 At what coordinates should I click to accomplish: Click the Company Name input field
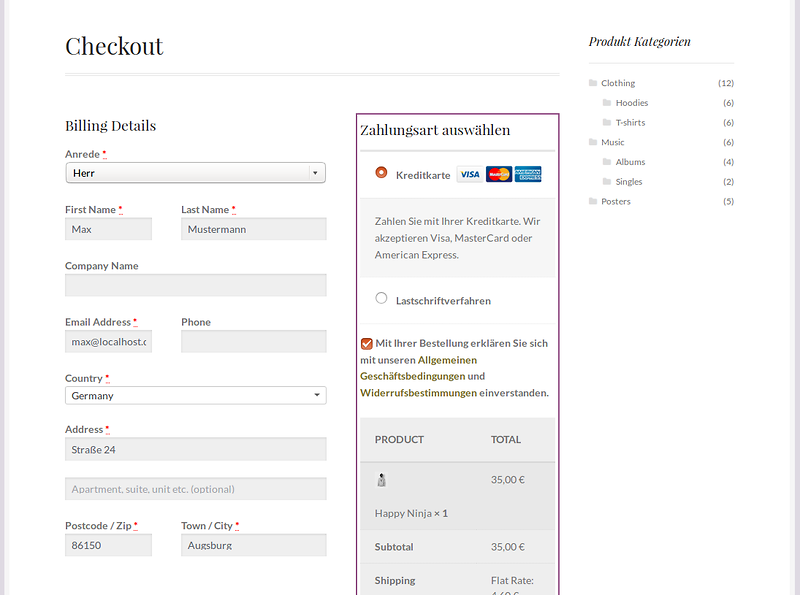[x=196, y=286]
